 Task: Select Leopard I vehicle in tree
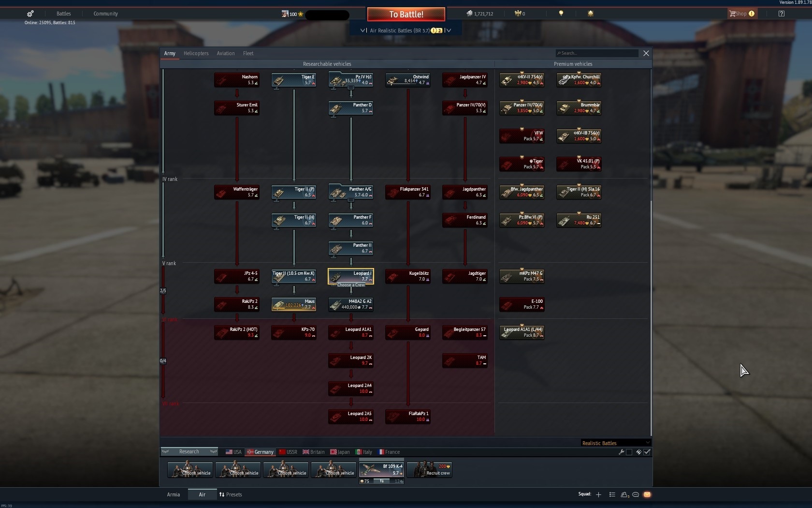tap(351, 276)
